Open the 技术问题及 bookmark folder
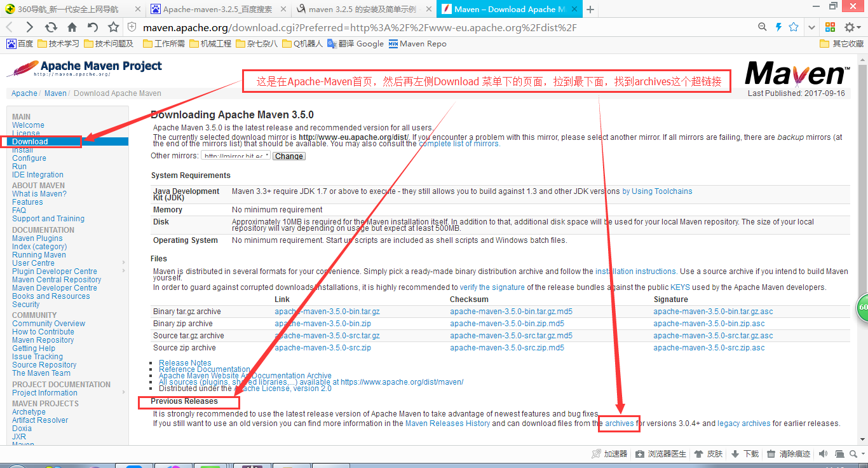 coord(109,44)
